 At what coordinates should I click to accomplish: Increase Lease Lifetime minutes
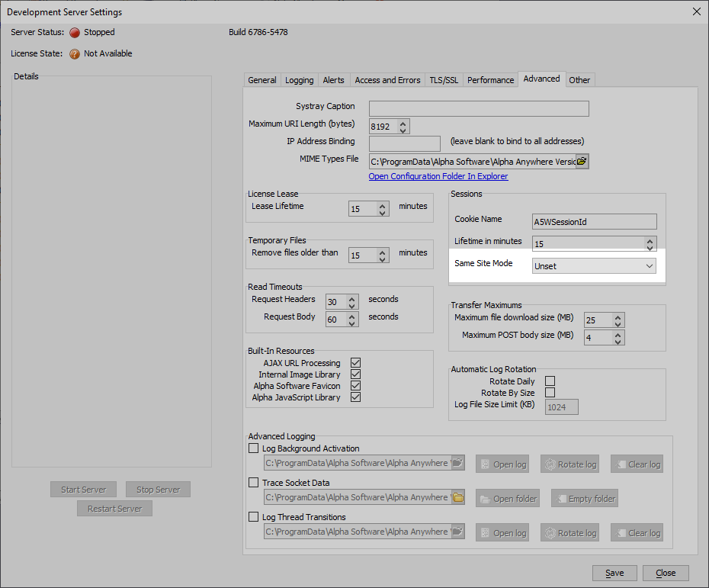coord(383,205)
